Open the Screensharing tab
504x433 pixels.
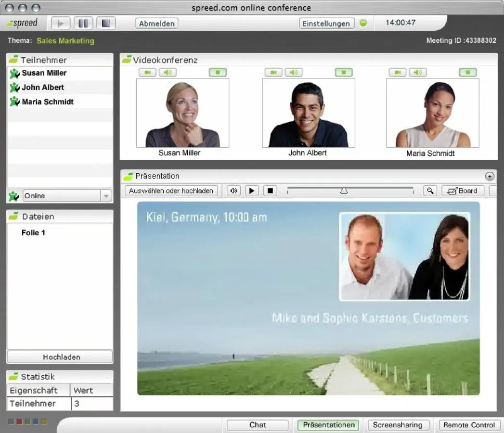tap(398, 425)
